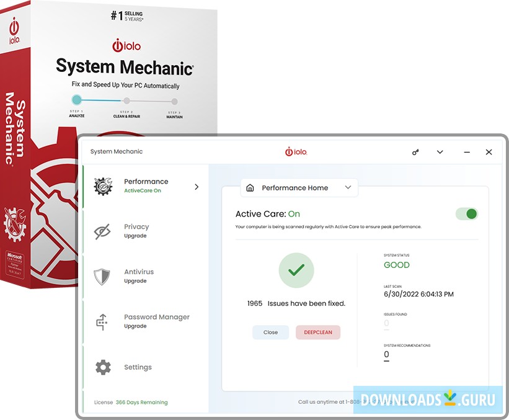The height and width of the screenshot is (420, 509).
Task: Select the Antivirus sidebar entry
Action: [139, 275]
